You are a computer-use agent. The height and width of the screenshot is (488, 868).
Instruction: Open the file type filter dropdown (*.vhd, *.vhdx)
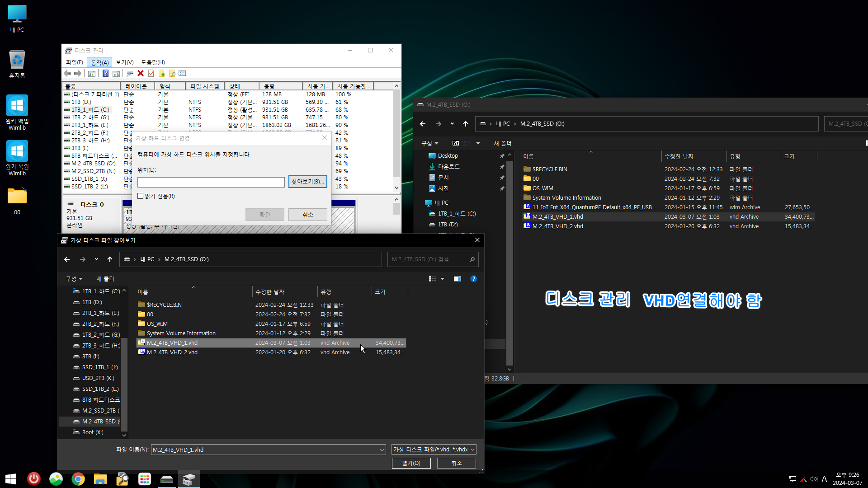pyautogui.click(x=434, y=450)
